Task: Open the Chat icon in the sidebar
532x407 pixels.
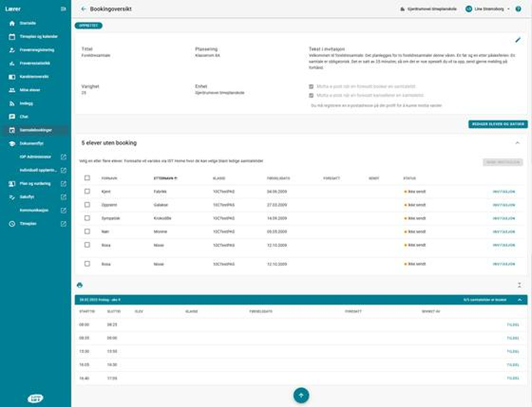Action: 12,116
